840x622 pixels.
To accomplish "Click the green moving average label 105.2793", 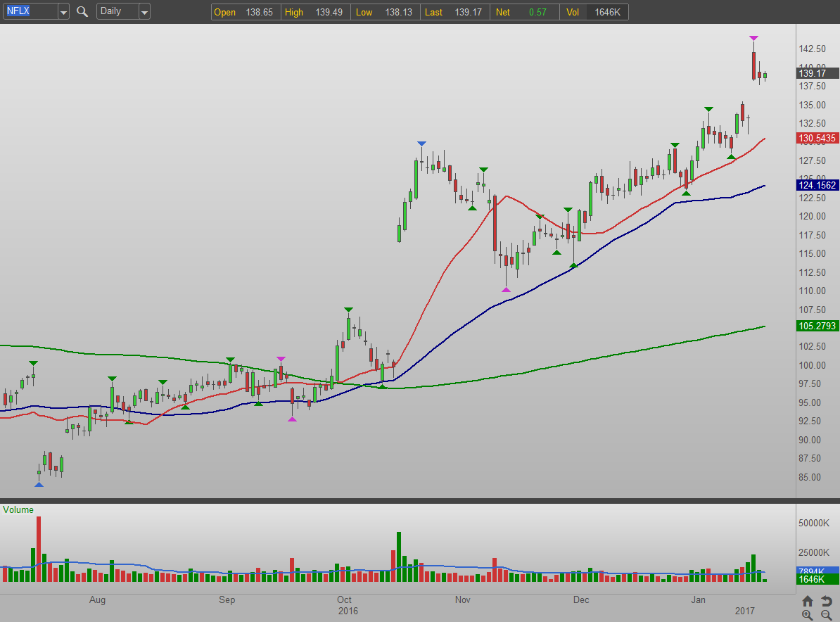I will coord(817,326).
